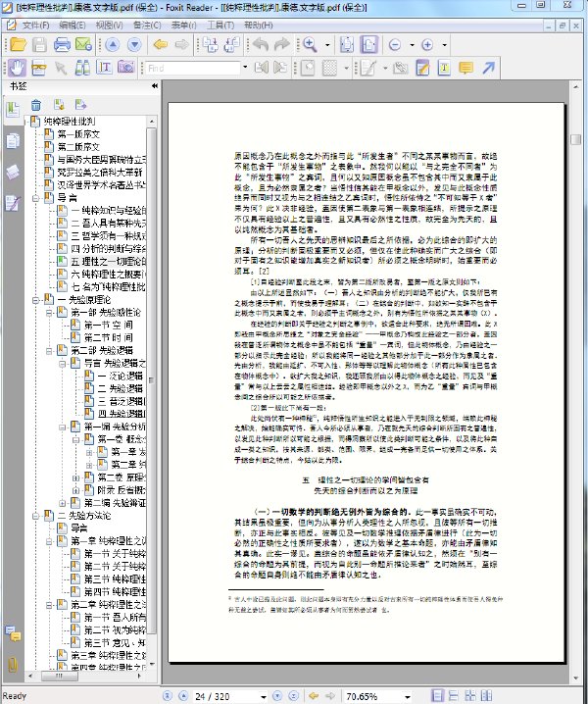
Task: Collapse the 导言 bookmark node
Action: click(35, 198)
